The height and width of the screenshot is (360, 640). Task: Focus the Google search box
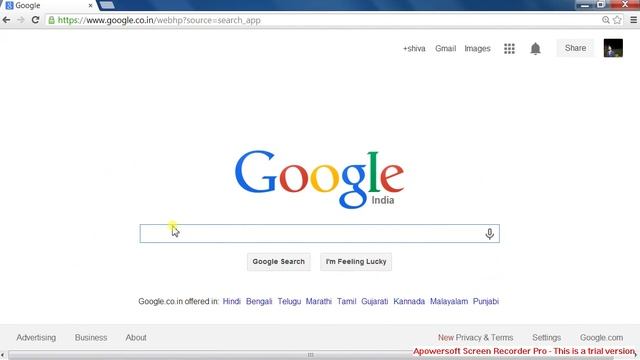[x=320, y=233]
